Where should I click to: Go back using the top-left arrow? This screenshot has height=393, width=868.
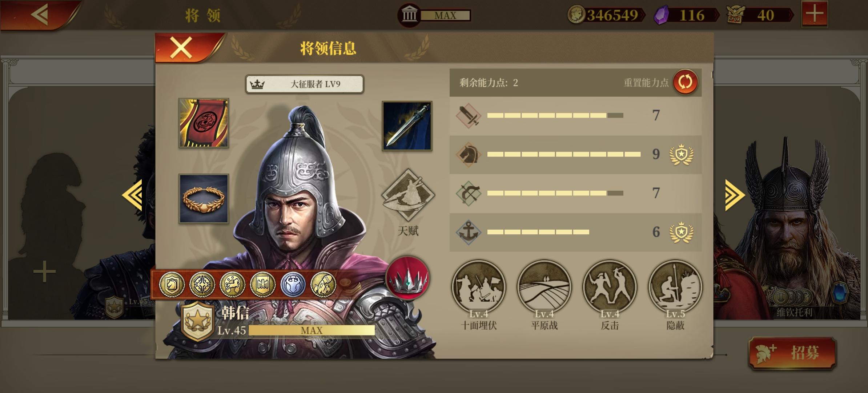tap(39, 15)
